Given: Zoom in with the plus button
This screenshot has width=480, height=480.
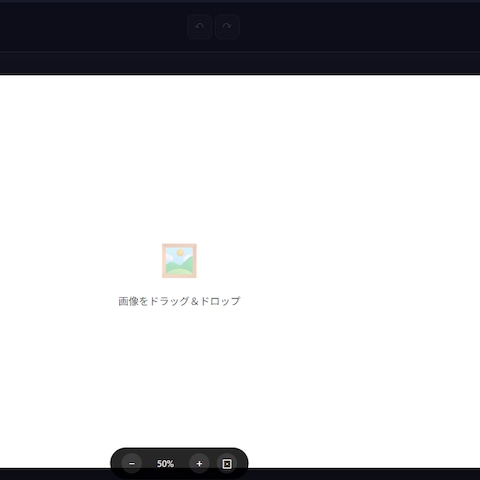Looking at the screenshot, I should (x=199, y=464).
